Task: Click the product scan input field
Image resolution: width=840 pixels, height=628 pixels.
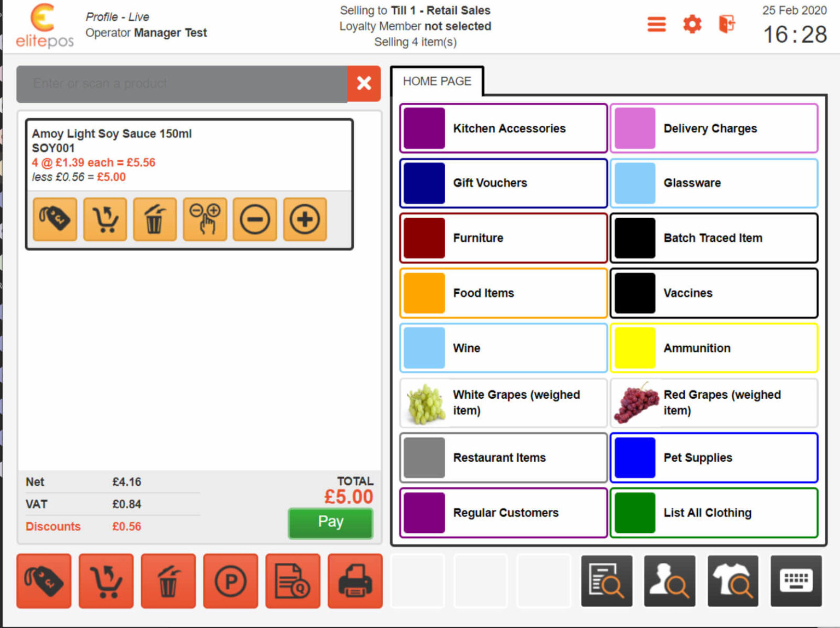Action: coord(182,84)
